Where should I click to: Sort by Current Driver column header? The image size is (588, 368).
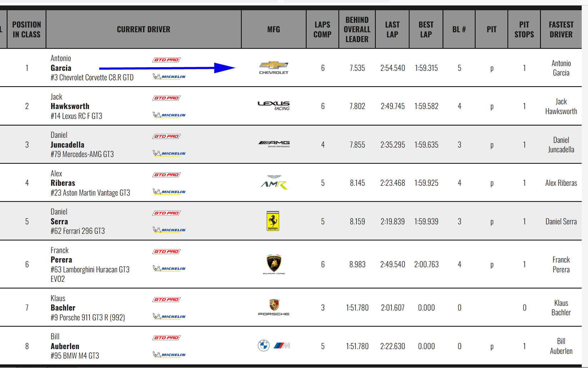pyautogui.click(x=143, y=29)
